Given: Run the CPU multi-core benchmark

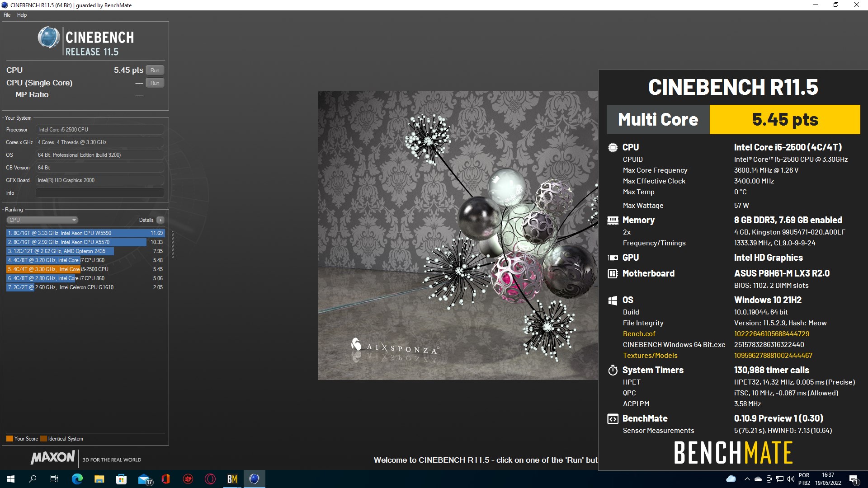Looking at the screenshot, I should click(x=155, y=70).
